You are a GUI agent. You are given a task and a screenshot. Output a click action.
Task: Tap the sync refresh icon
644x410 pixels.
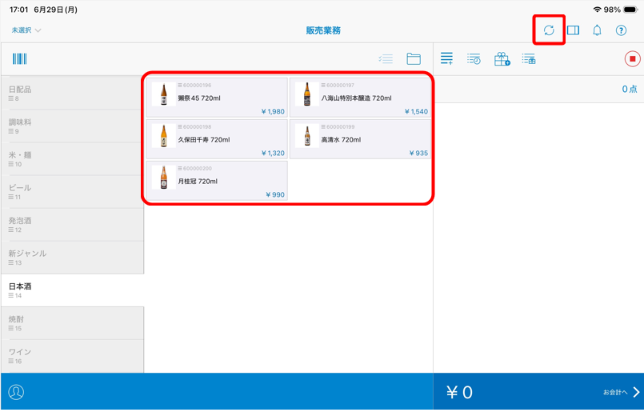(x=549, y=30)
